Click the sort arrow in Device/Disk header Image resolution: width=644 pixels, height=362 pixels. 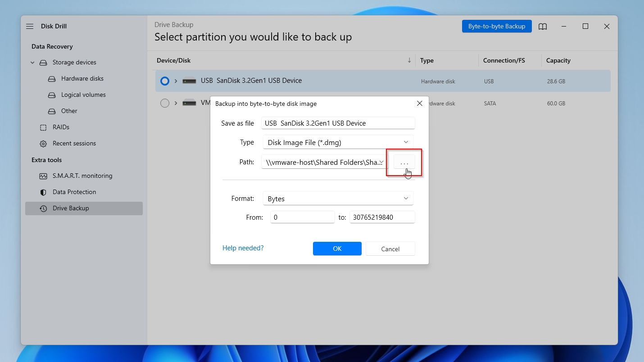coord(409,60)
